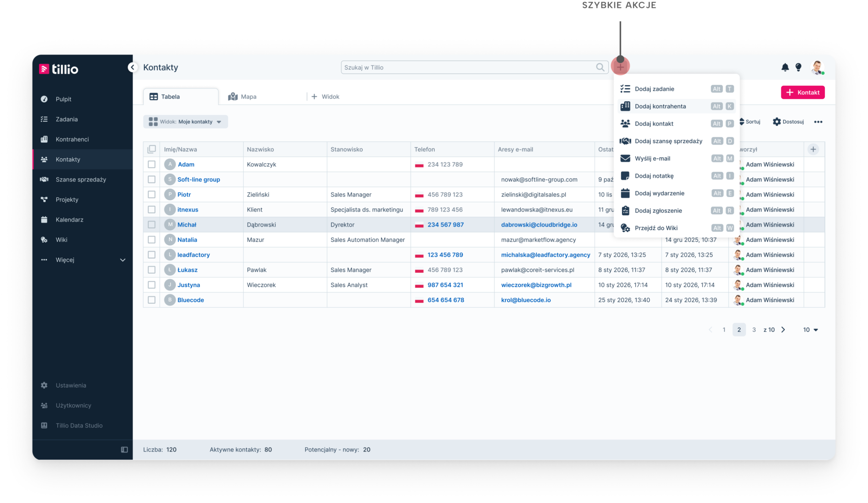The image size is (868, 503).
Task: Add a new column with the plus icon
Action: point(813,149)
